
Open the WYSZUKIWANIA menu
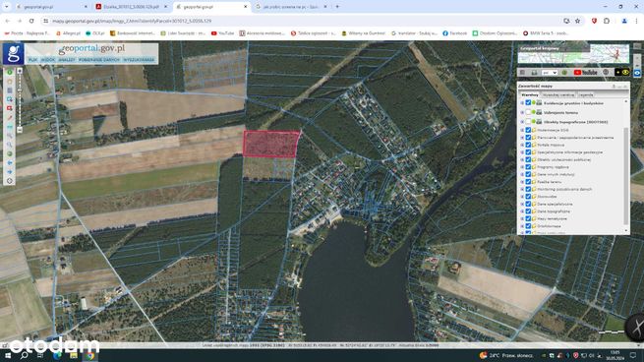click(x=139, y=60)
